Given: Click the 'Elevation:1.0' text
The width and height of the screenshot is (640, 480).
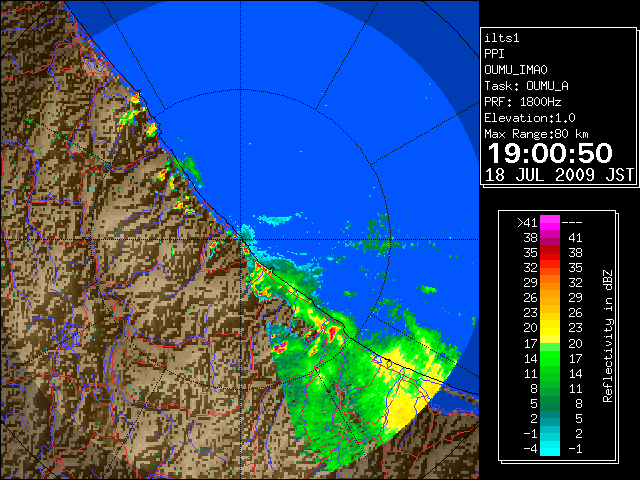Looking at the screenshot, I should (530, 118).
